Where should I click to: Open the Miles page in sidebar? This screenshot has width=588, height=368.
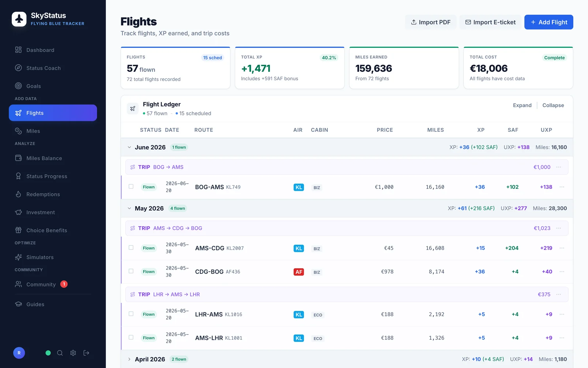tap(53, 131)
